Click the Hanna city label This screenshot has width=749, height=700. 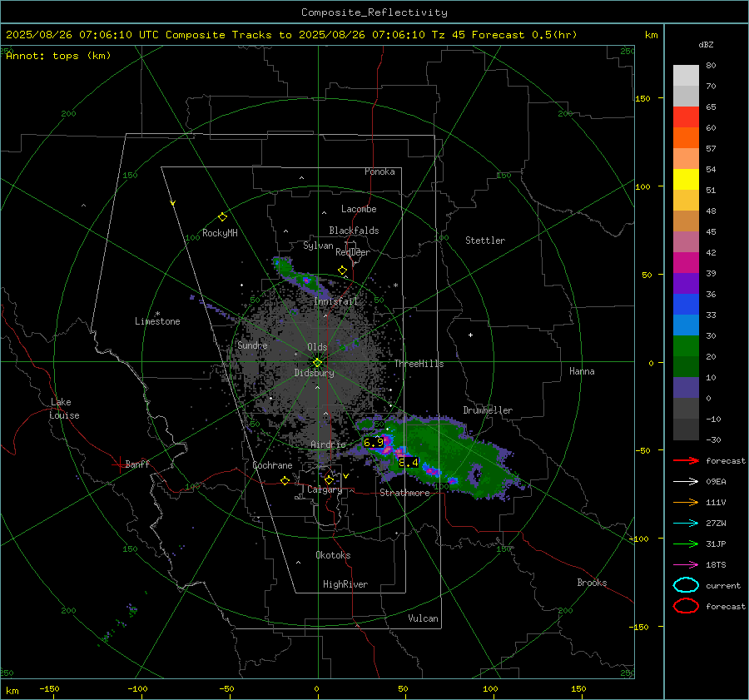582,371
